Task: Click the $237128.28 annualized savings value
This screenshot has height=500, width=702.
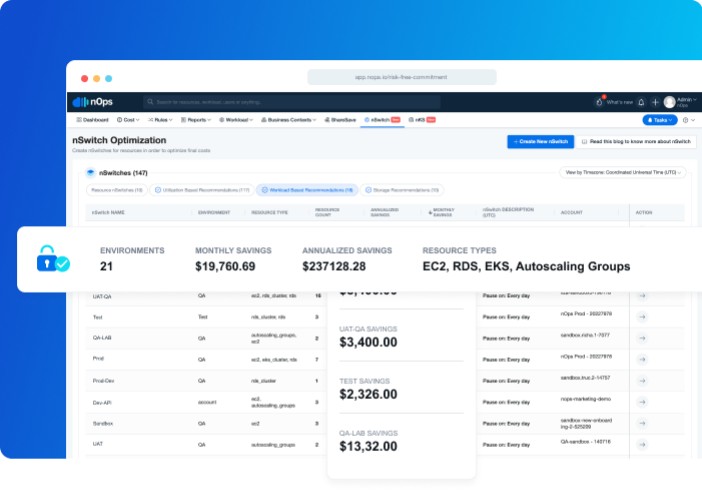Action: click(334, 266)
